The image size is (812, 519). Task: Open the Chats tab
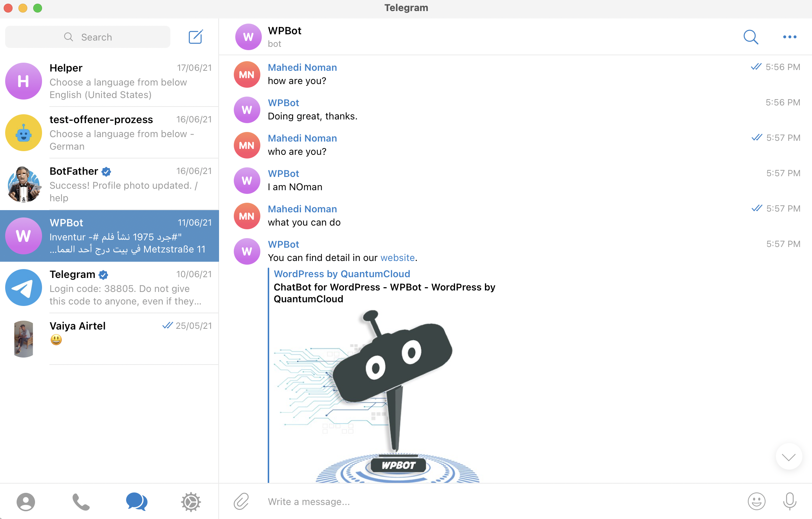[x=136, y=502]
